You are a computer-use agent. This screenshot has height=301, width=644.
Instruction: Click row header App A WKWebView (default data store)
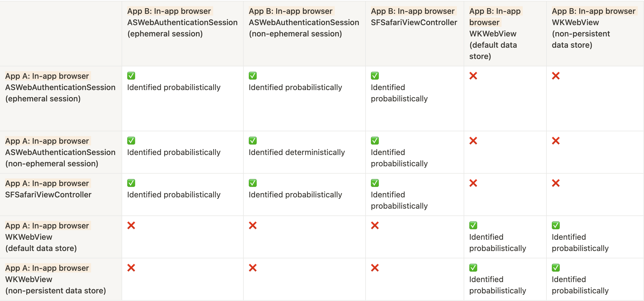(47, 237)
